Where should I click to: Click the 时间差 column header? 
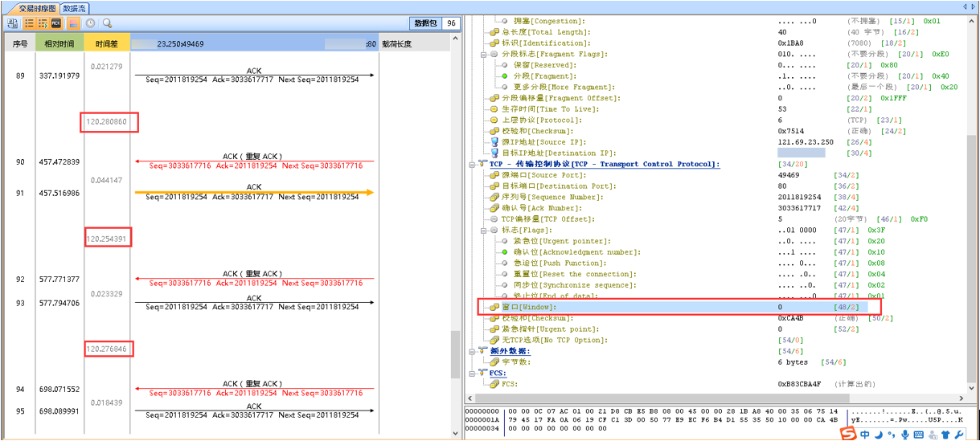(x=107, y=44)
